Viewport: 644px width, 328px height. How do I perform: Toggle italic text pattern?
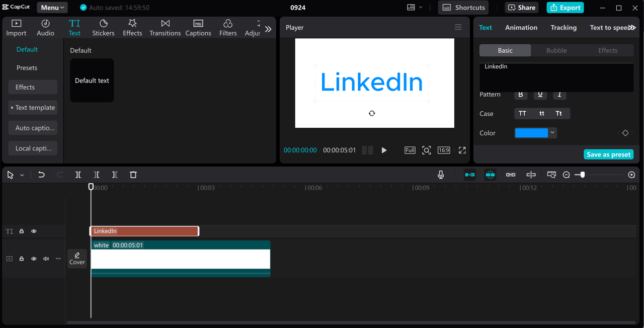(559, 95)
